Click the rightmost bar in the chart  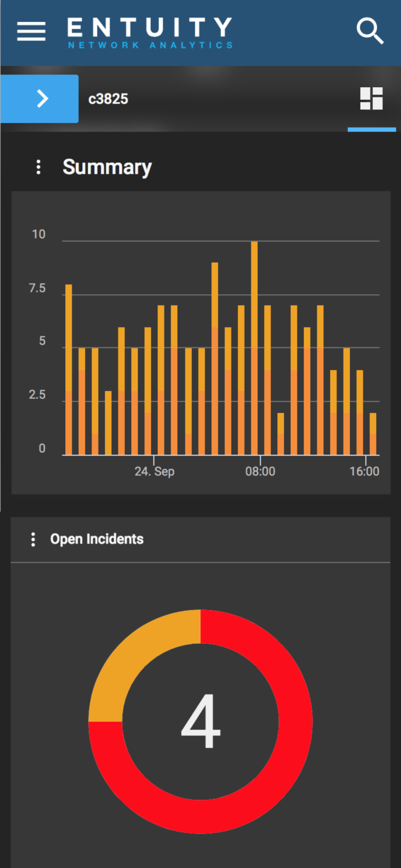coord(373,434)
